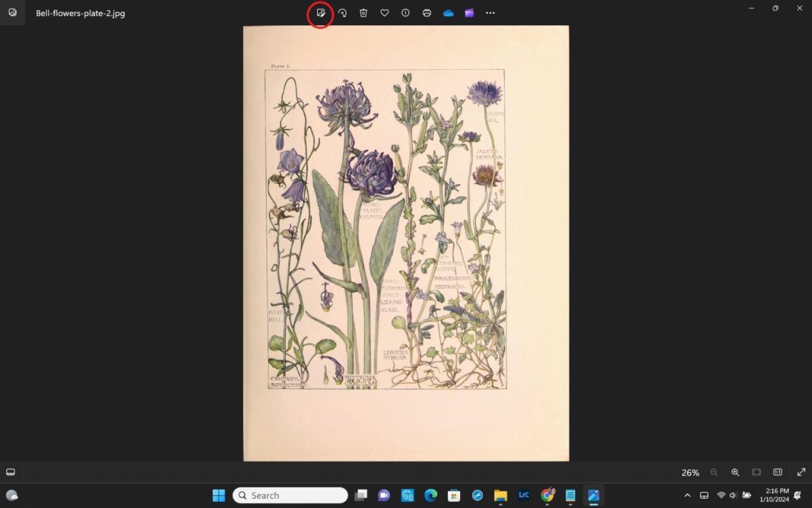Image resolution: width=812 pixels, height=508 pixels.
Task: Fit the image to the window
Action: click(756, 472)
